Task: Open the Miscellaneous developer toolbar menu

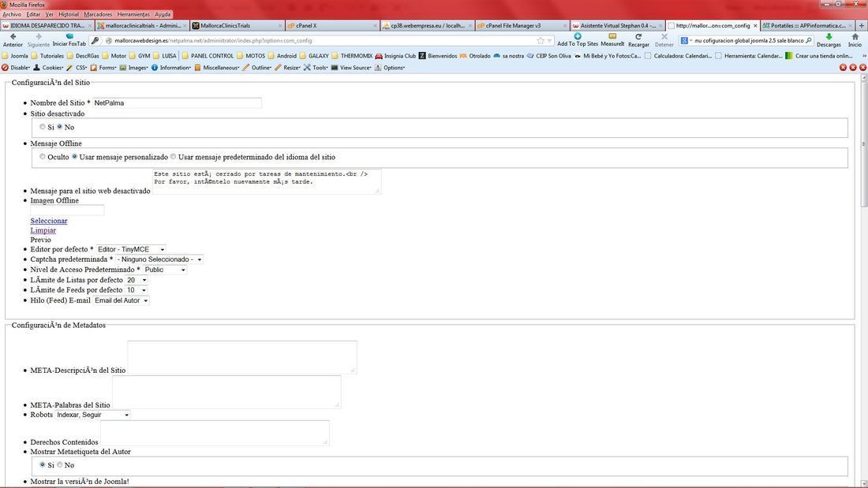Action: tap(216, 68)
